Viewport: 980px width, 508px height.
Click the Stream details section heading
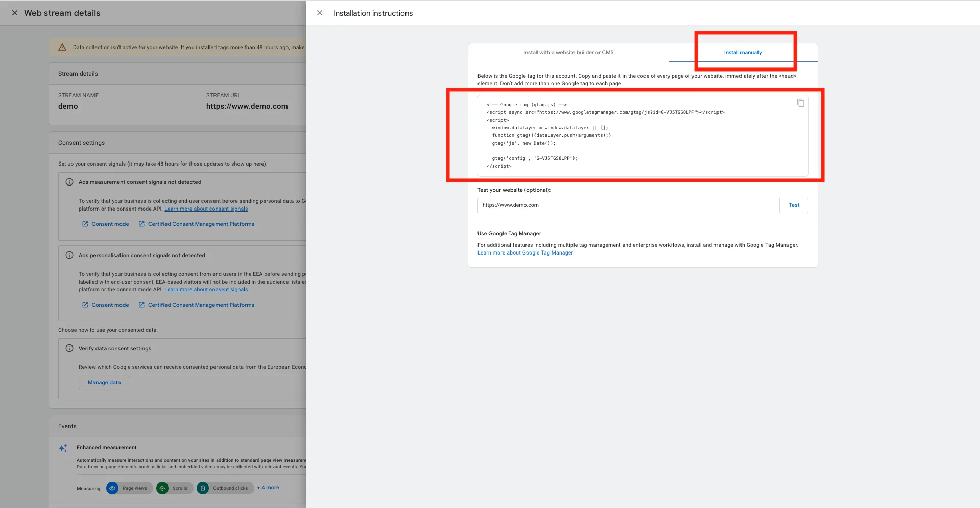coord(78,74)
